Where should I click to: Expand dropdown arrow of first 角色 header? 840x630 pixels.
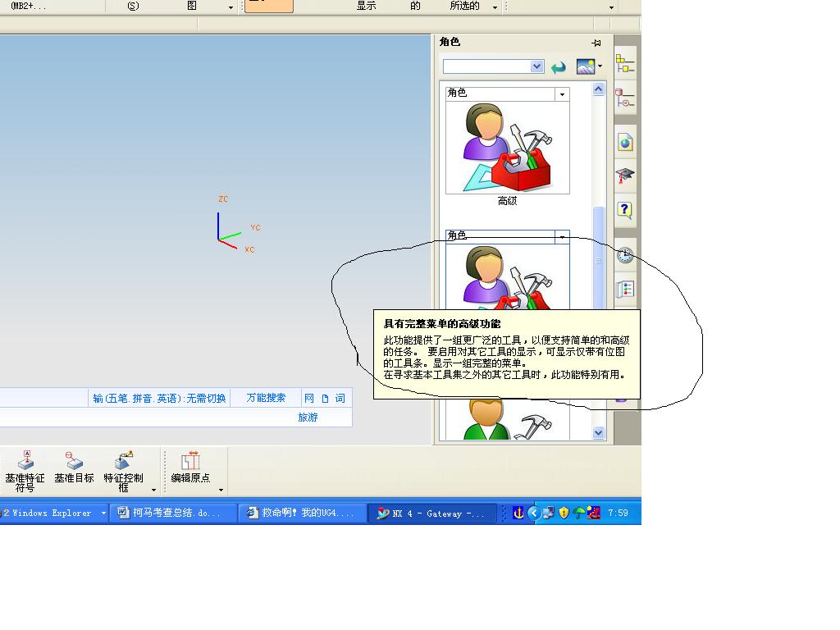pyautogui.click(x=562, y=94)
